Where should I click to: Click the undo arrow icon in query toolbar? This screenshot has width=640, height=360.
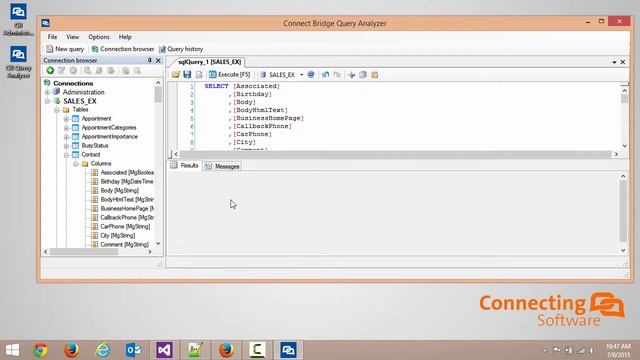point(325,75)
